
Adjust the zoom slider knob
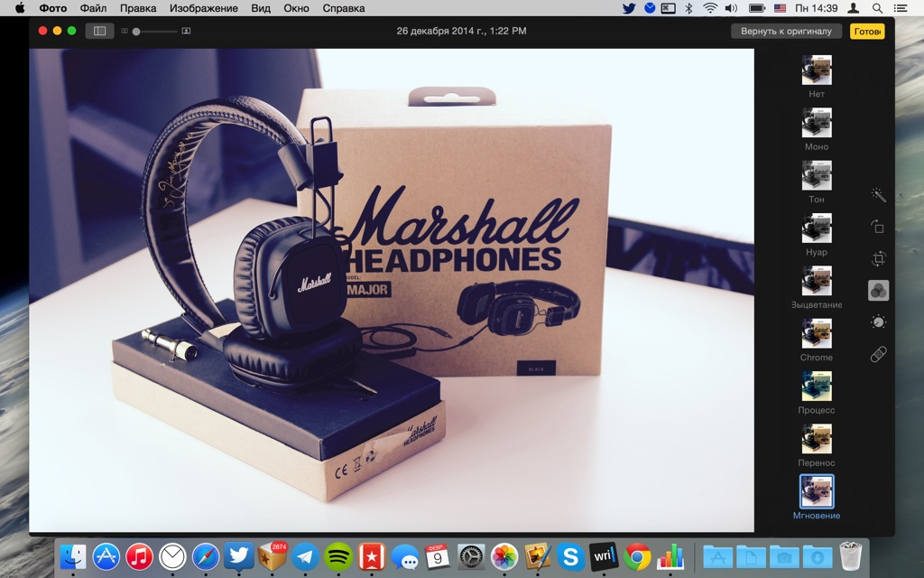[136, 32]
